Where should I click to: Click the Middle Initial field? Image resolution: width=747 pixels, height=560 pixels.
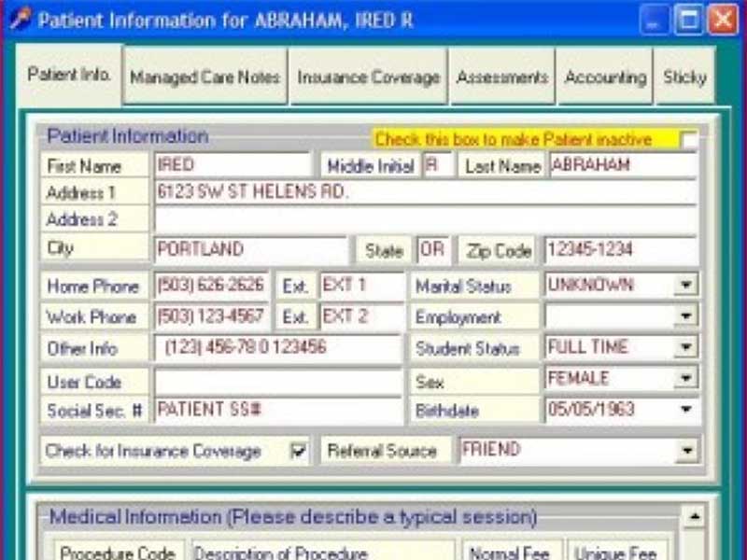coord(438,165)
